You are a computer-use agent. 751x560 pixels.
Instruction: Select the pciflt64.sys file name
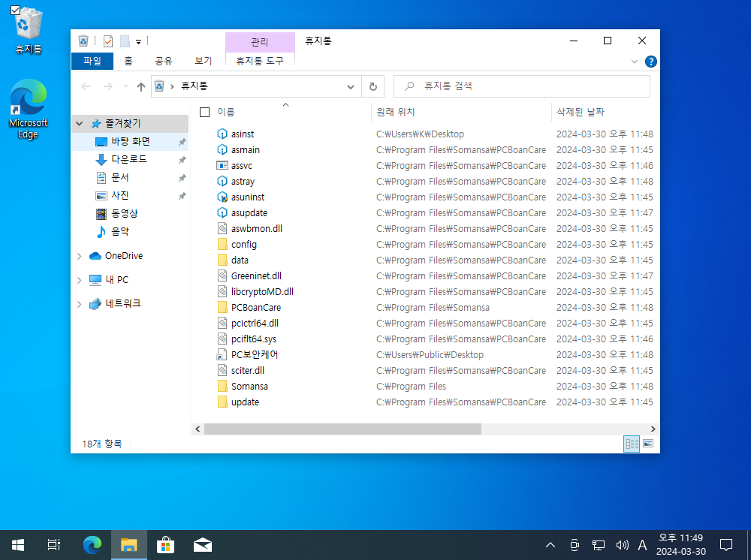coord(254,339)
